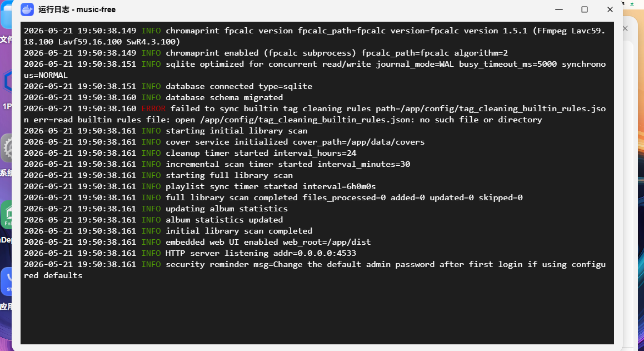644x351 pixels.
Task: Click the gray X behind the log window
Action: pyautogui.click(x=625, y=28)
